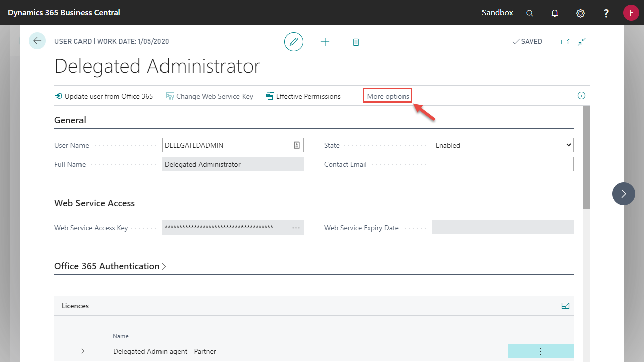Open row options for Delegated Admin agent

540,351
